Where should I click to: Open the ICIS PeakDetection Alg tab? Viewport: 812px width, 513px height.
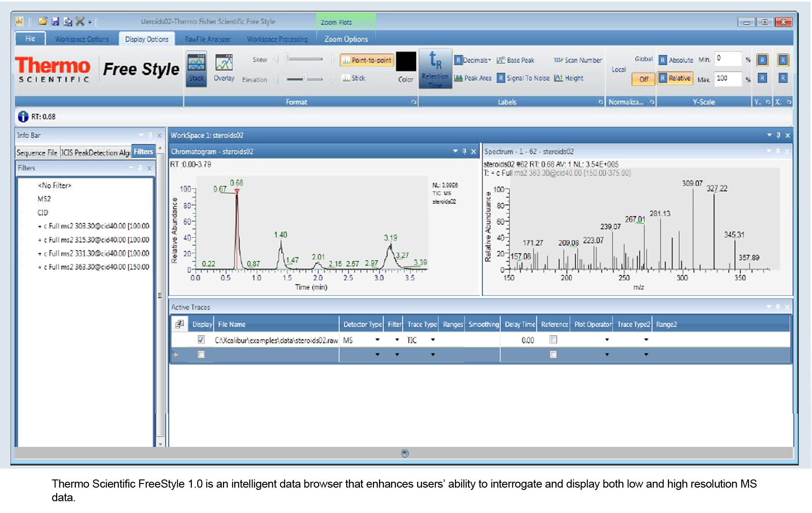point(96,153)
